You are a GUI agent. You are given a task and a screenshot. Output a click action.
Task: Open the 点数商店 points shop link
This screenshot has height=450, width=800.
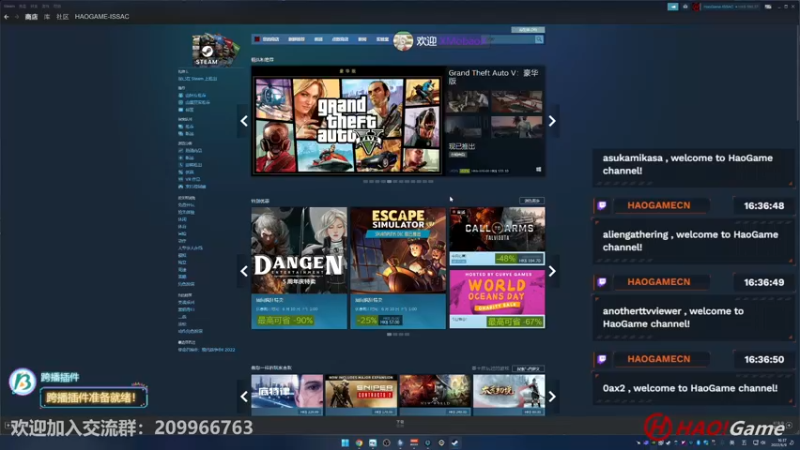pos(340,39)
